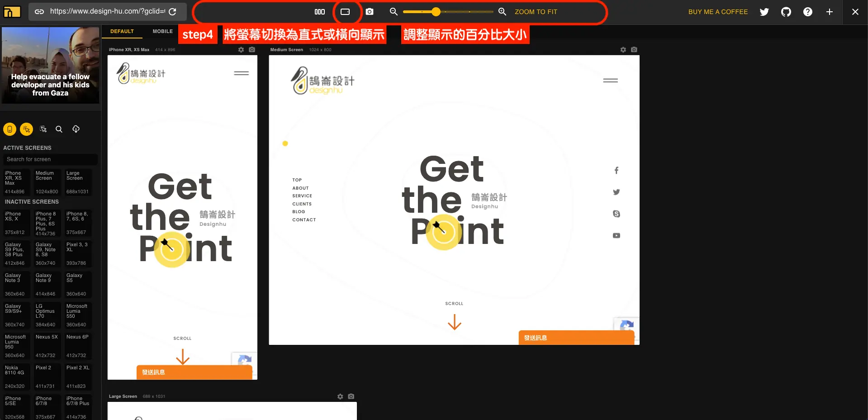Select the column layout icon in toolbar
The width and height of the screenshot is (868, 420).
[x=320, y=12]
